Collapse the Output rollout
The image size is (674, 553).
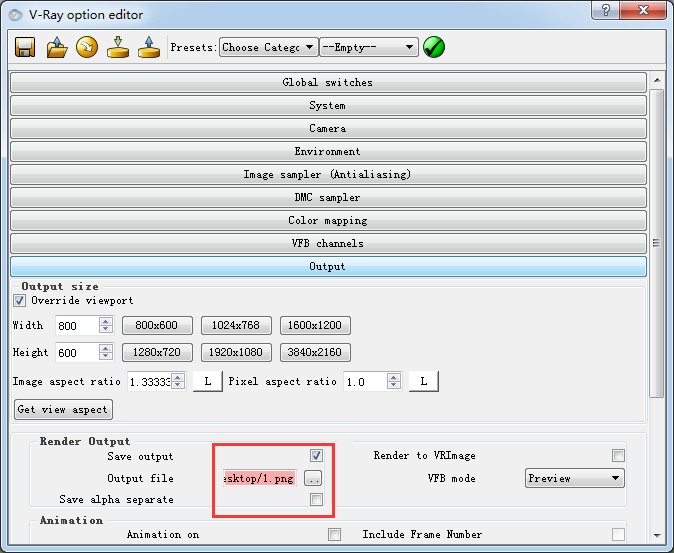[328, 266]
